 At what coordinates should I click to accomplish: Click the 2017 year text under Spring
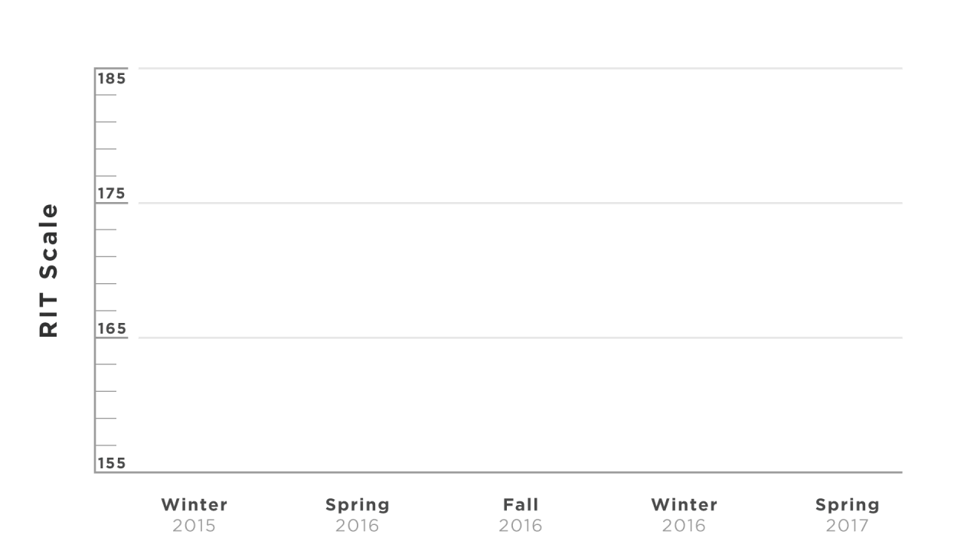[848, 526]
